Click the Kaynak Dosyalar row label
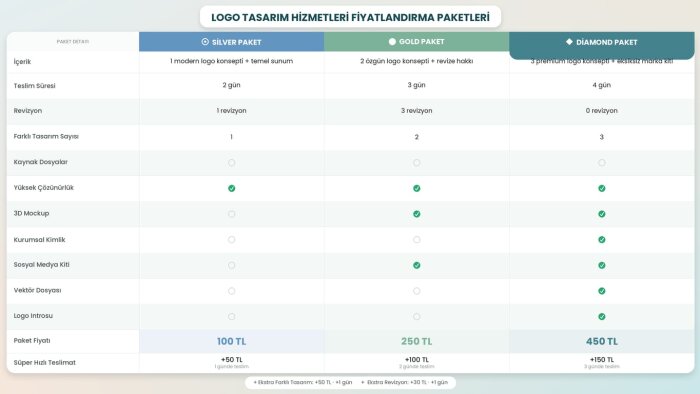 tap(41, 162)
